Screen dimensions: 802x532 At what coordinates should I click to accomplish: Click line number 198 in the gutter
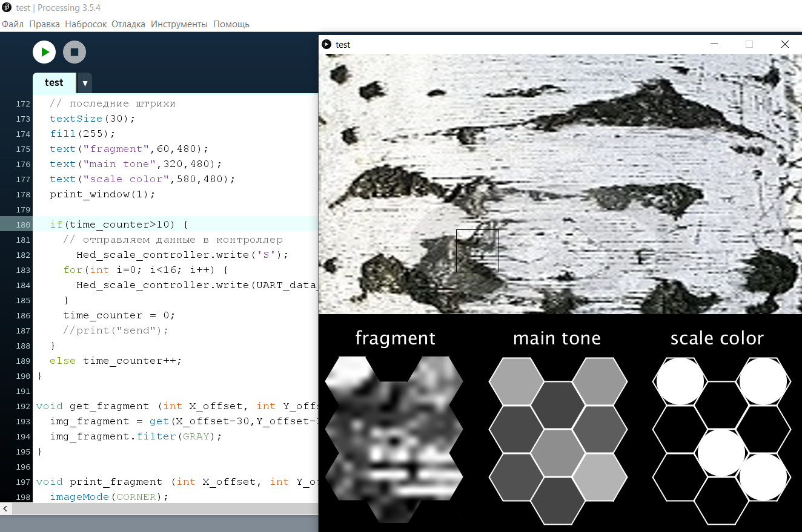pyautogui.click(x=23, y=497)
